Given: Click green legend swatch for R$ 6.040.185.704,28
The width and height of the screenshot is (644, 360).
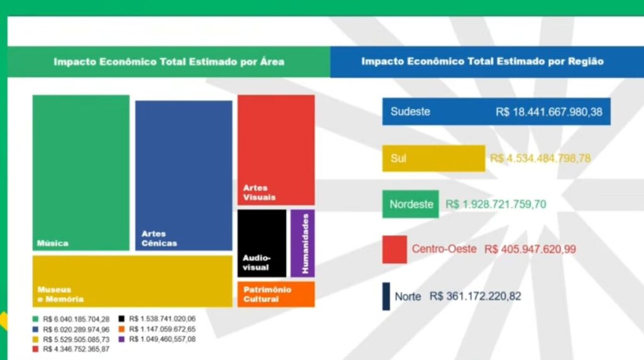Looking at the screenshot, I should pyautogui.click(x=36, y=319).
